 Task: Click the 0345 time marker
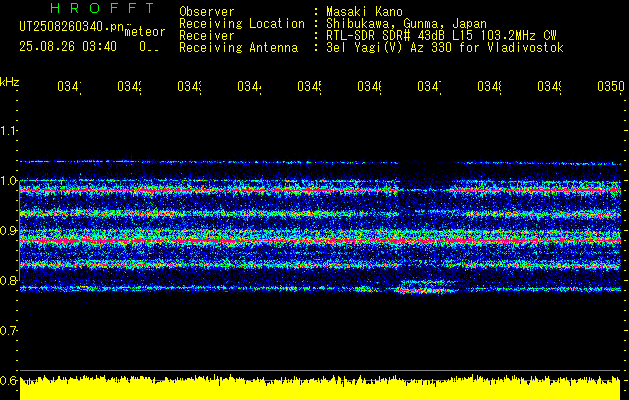tap(309, 86)
